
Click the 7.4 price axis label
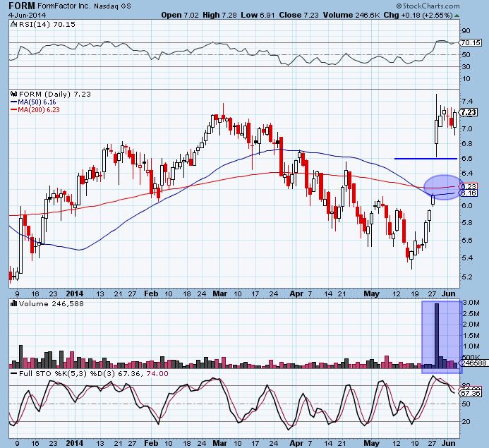coord(468,102)
